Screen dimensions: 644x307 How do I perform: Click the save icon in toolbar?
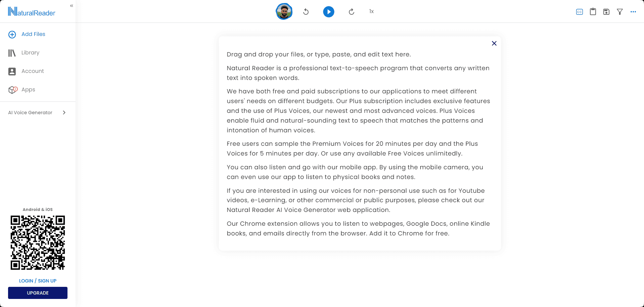pos(606,12)
